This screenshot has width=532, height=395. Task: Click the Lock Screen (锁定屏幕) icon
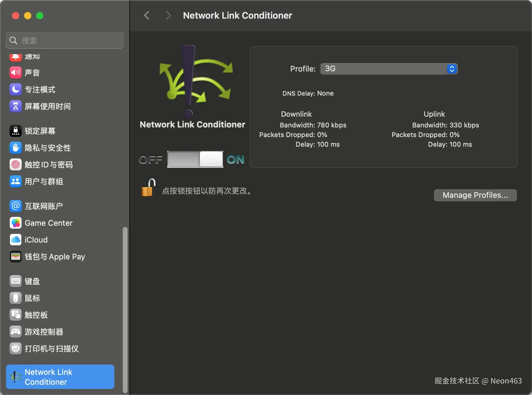pyautogui.click(x=16, y=131)
